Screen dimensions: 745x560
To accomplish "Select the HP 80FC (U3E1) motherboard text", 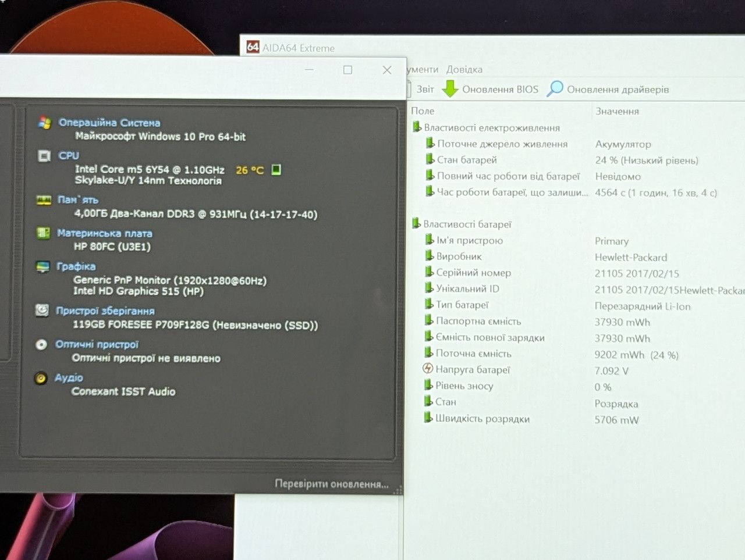I will coord(112,247).
